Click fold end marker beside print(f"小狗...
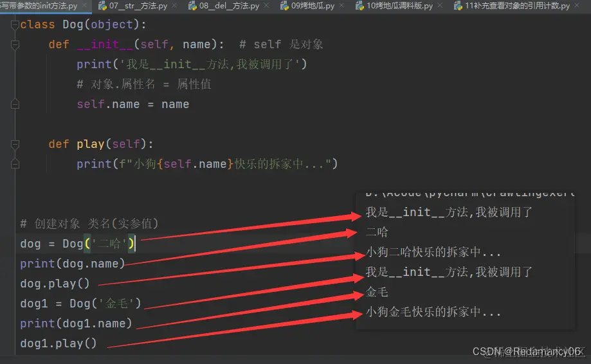Screen dimensions: 591x364 pos(15,164)
